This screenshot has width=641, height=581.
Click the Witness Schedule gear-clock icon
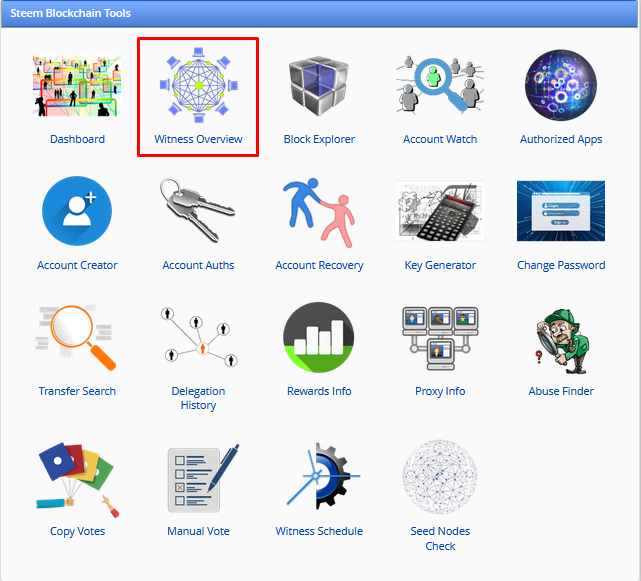click(x=323, y=476)
